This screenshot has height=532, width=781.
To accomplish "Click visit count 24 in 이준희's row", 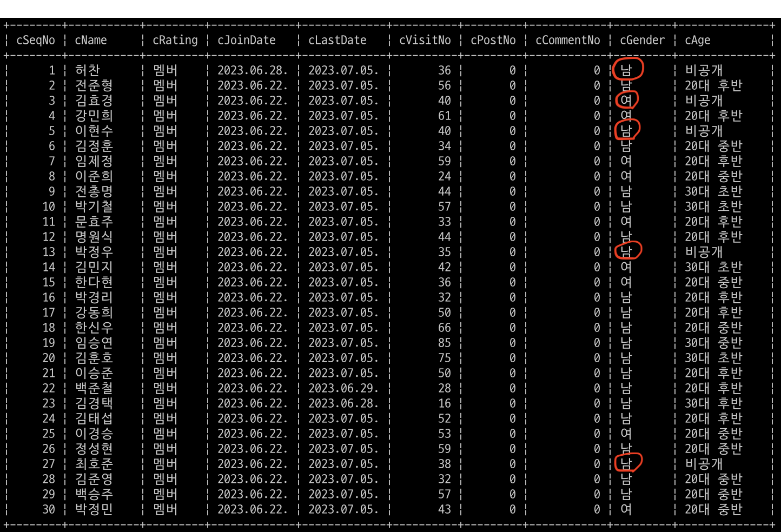I will click(445, 176).
